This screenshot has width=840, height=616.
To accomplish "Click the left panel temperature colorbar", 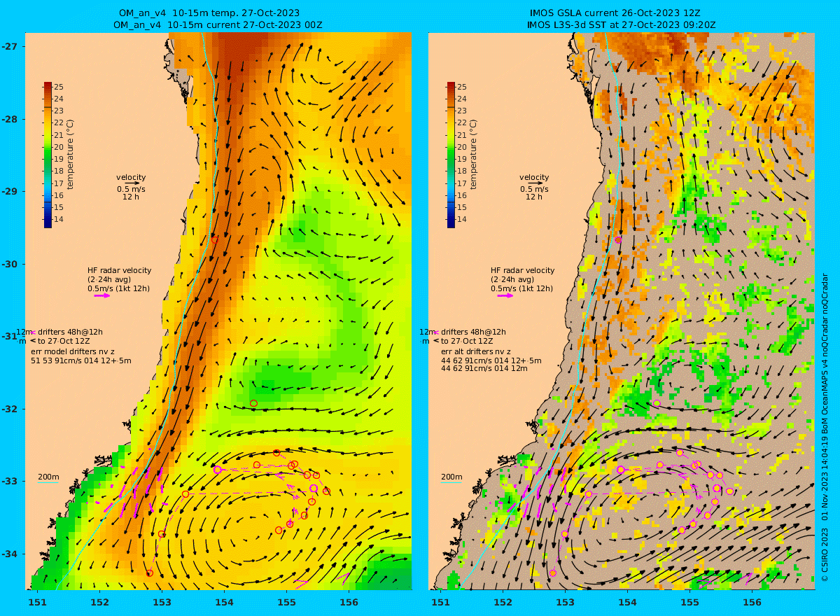I will (48, 155).
